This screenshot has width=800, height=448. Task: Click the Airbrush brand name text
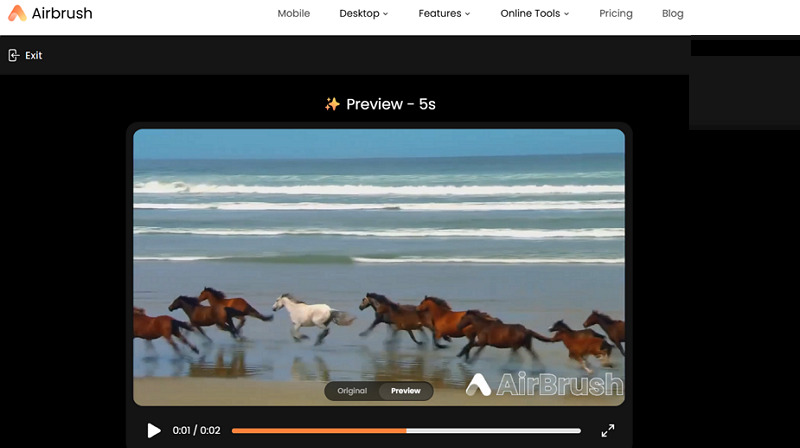coord(62,14)
